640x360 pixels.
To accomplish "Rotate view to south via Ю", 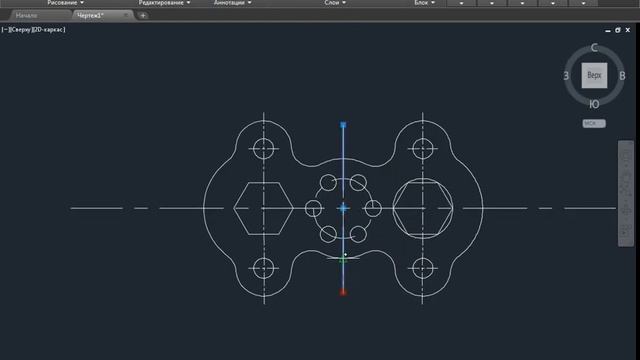I will pyautogui.click(x=594, y=104).
